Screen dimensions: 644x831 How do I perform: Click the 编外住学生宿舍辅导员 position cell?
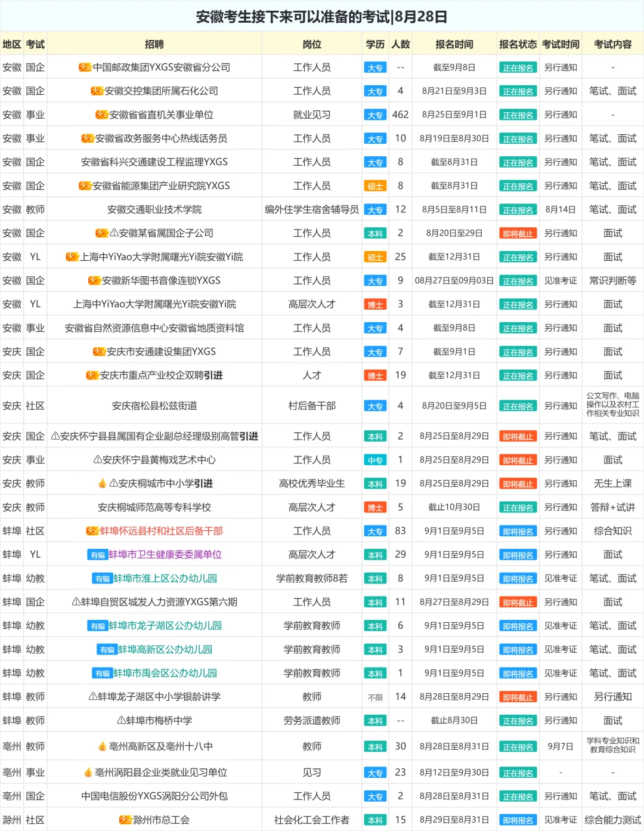click(x=312, y=210)
